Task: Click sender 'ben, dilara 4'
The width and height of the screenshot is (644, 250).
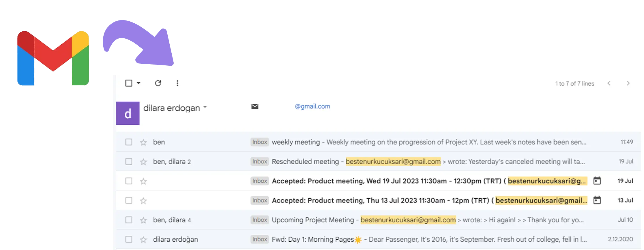Action: click(172, 220)
